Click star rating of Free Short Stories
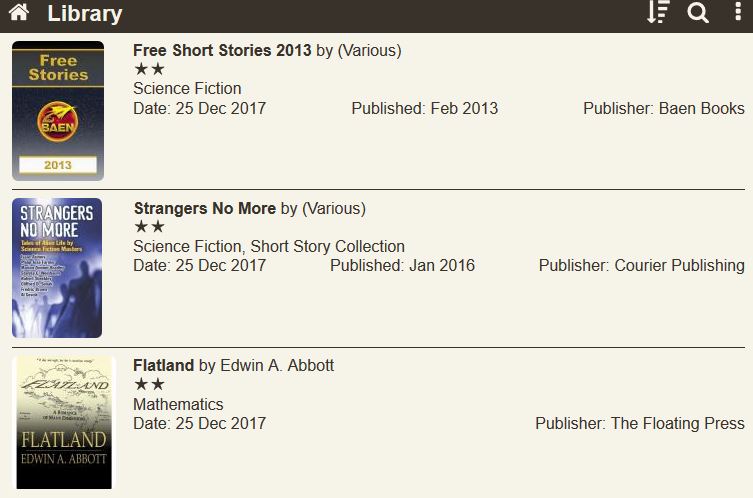Image resolution: width=753 pixels, height=498 pixels. [149, 70]
